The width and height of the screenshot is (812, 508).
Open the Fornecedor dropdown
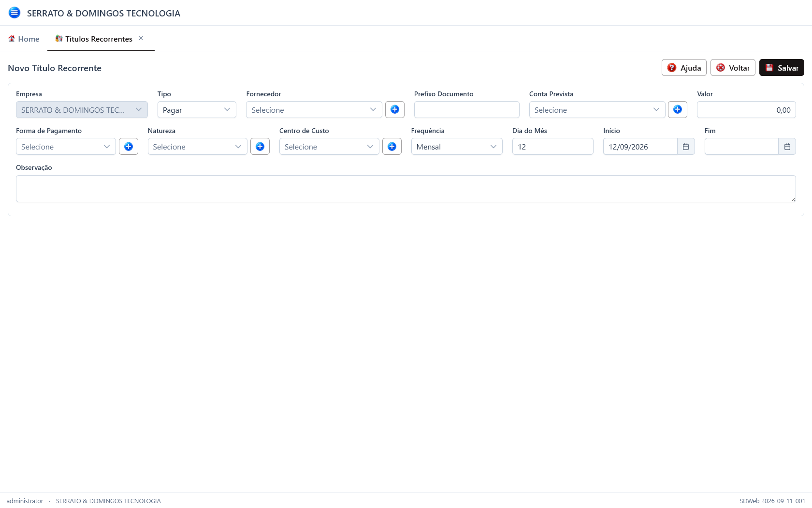(x=314, y=110)
